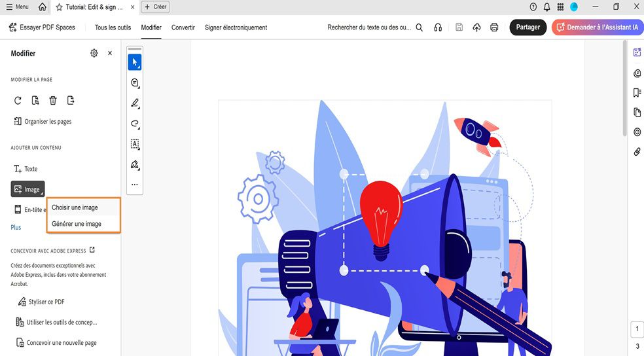Open the three dots more tools
Viewport: 644px width, 356px height.
tap(135, 185)
